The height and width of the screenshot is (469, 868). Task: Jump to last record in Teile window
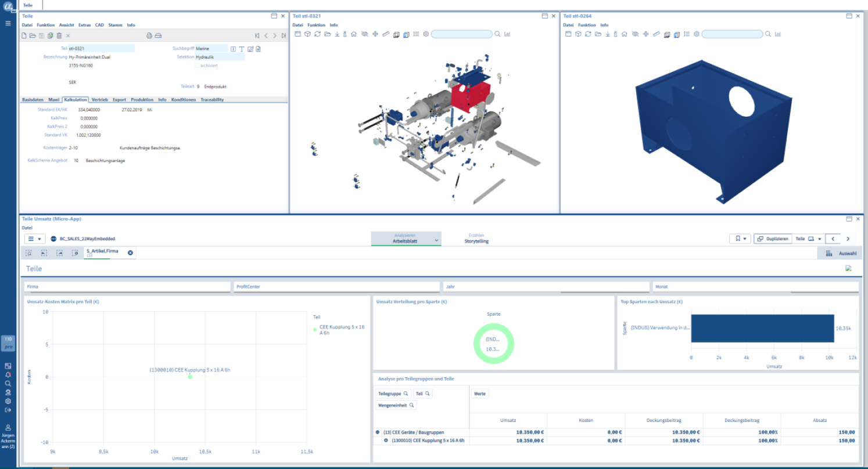click(284, 36)
